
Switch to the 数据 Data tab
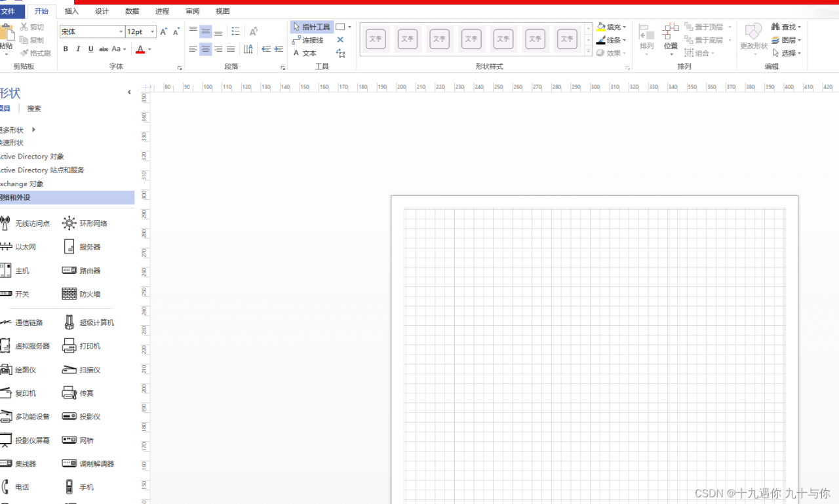pos(132,11)
